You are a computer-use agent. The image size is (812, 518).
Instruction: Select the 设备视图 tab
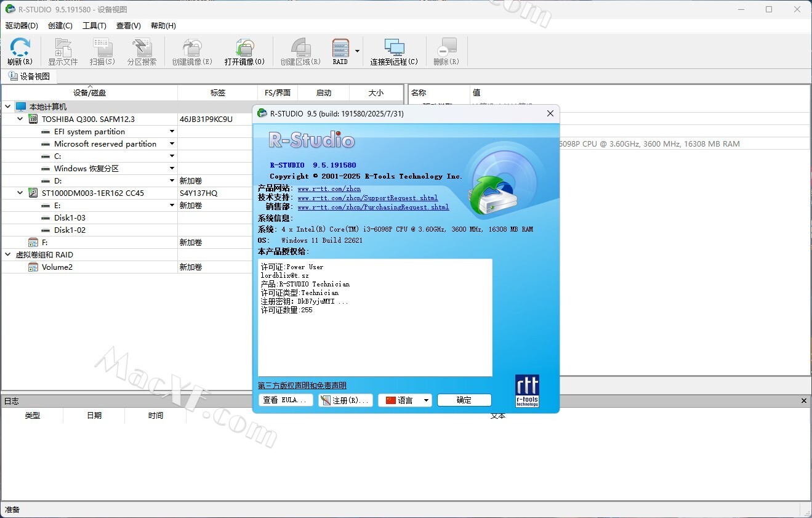29,76
